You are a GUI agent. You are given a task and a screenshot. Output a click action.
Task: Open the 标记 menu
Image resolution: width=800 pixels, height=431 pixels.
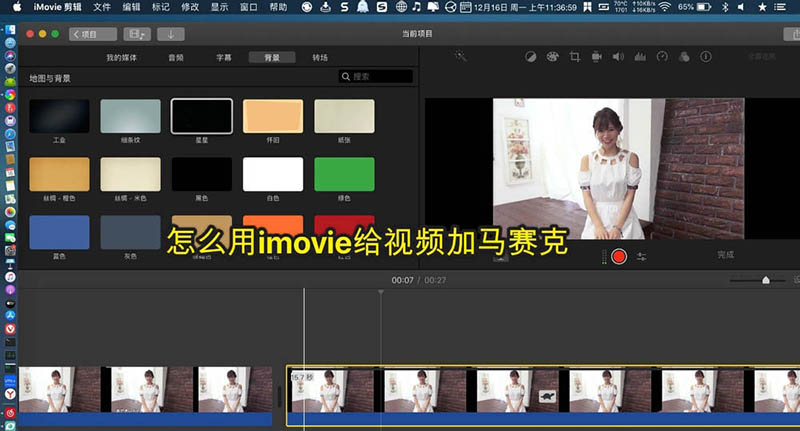[161, 7]
